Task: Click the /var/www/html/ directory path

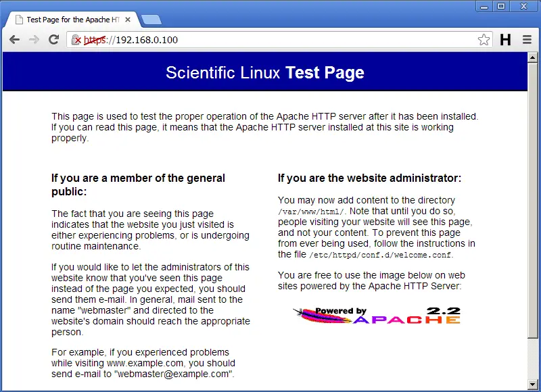Action: point(311,212)
